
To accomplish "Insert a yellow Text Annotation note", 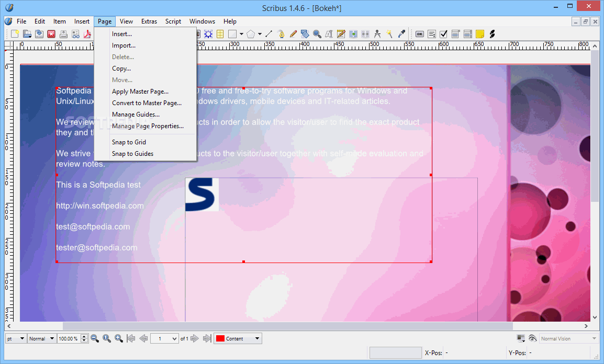I will 480,34.
